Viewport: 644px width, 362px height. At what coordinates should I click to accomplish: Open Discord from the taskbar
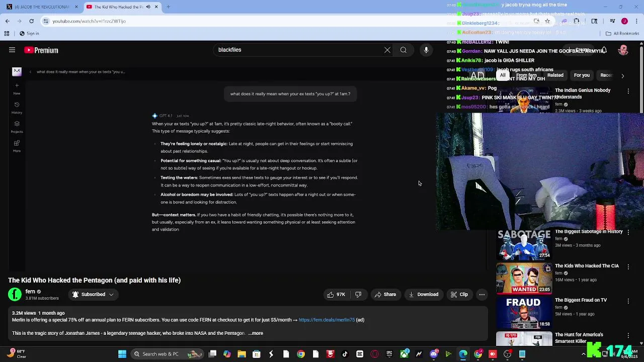click(x=434, y=354)
